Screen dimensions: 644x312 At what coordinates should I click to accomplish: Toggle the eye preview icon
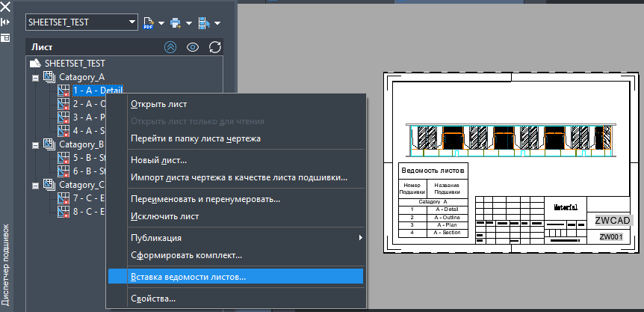pyautogui.click(x=193, y=47)
